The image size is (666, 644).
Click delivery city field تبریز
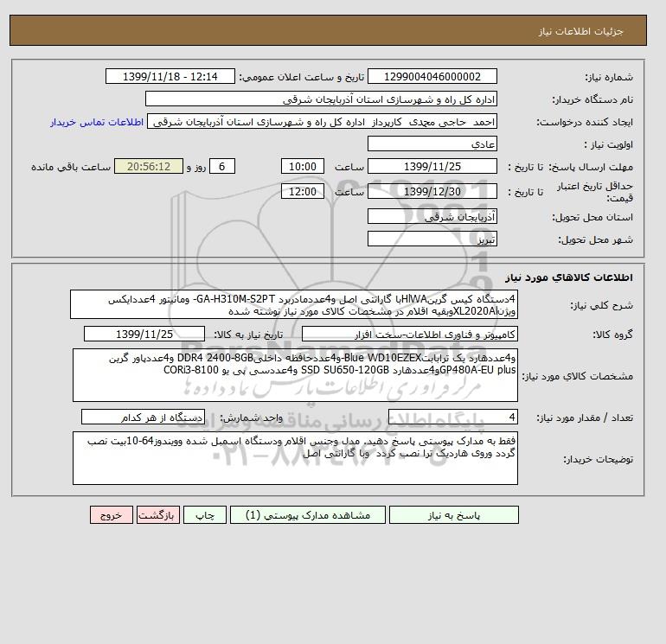pos(432,239)
